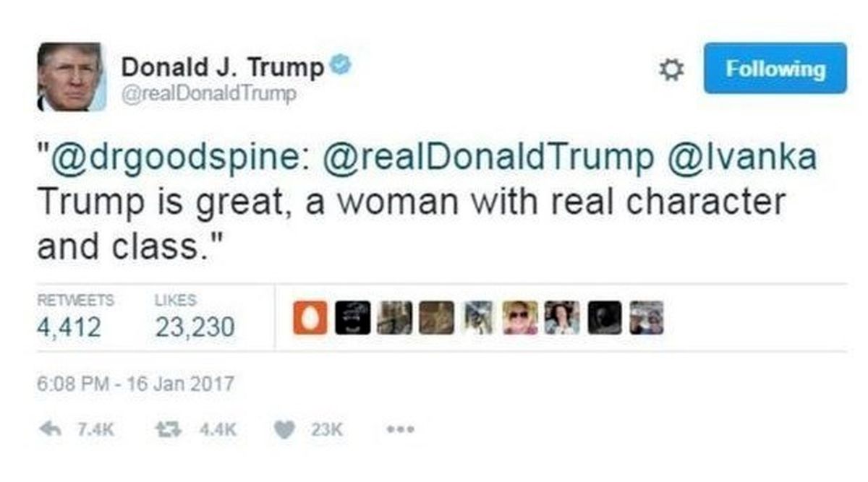The width and height of the screenshot is (868, 482).
Task: Open Donald J. Trump profile picture
Action: pyautogui.click(x=72, y=77)
